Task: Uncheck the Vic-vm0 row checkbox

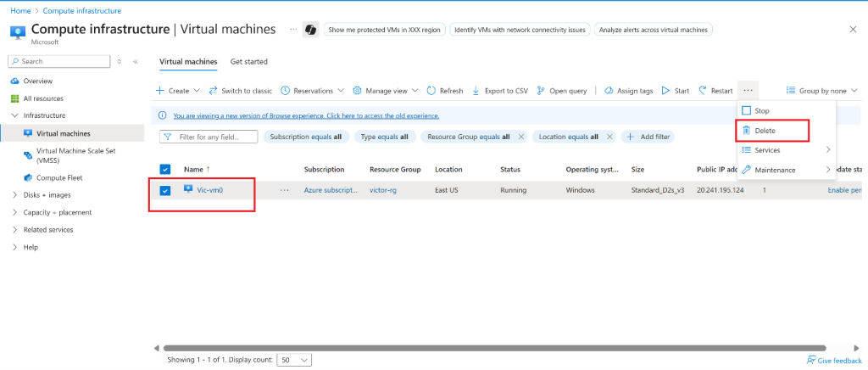Action: 165,191
